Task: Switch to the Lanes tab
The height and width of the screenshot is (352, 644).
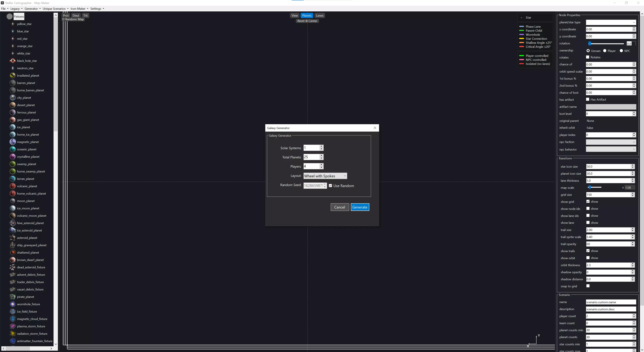Action: (319, 15)
